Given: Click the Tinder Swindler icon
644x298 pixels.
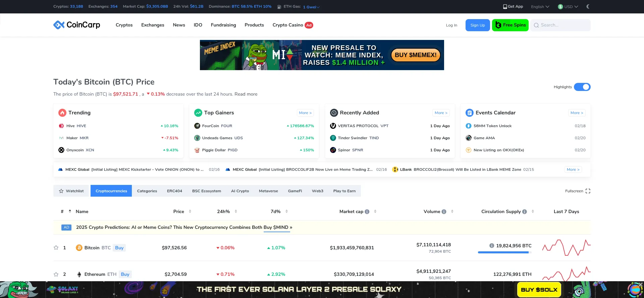Looking at the screenshot, I should click(x=333, y=138).
